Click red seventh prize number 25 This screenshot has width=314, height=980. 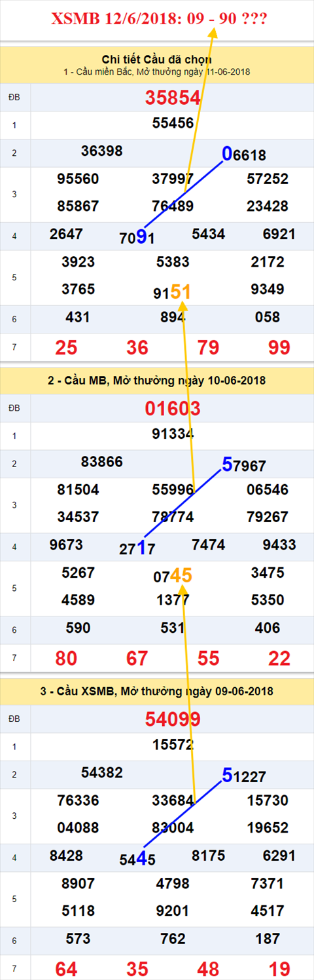66,348
